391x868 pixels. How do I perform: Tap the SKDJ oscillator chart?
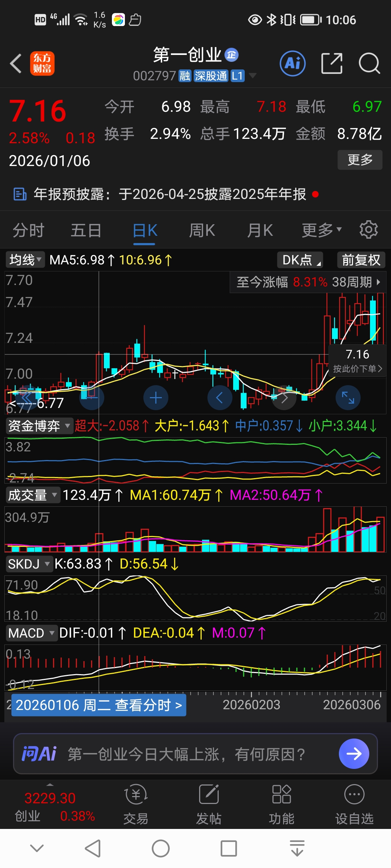pos(195,598)
